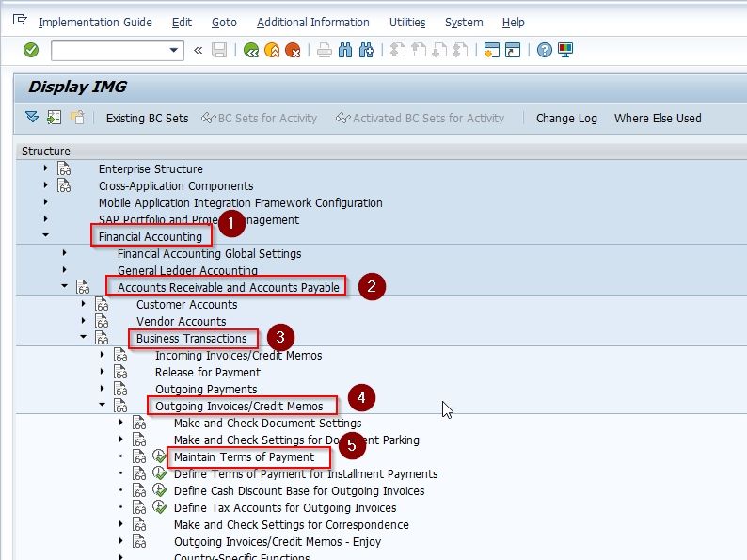The height and width of the screenshot is (560, 747).
Task: Click the First Page icon
Action: click(398, 50)
